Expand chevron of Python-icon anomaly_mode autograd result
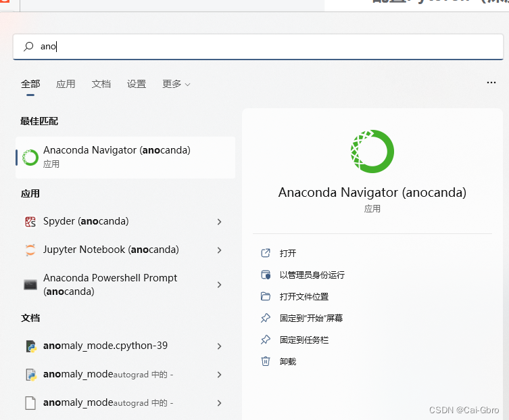The height and width of the screenshot is (420, 509). 220,375
